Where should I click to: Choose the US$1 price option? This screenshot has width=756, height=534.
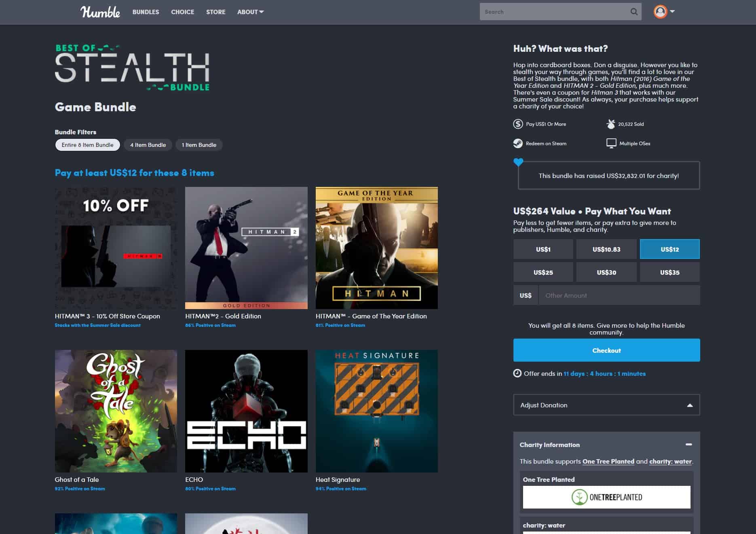543,249
